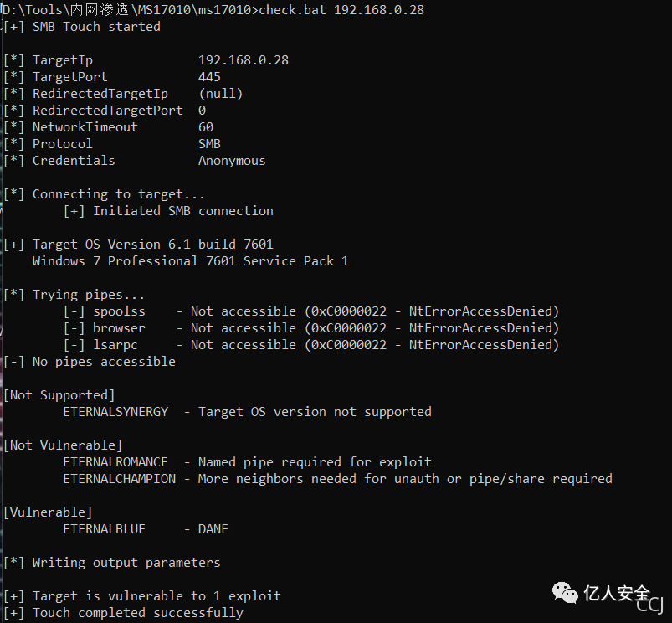The image size is (672, 623).
Task: Click the [Not Vulnerable] section header
Action: (x=63, y=445)
